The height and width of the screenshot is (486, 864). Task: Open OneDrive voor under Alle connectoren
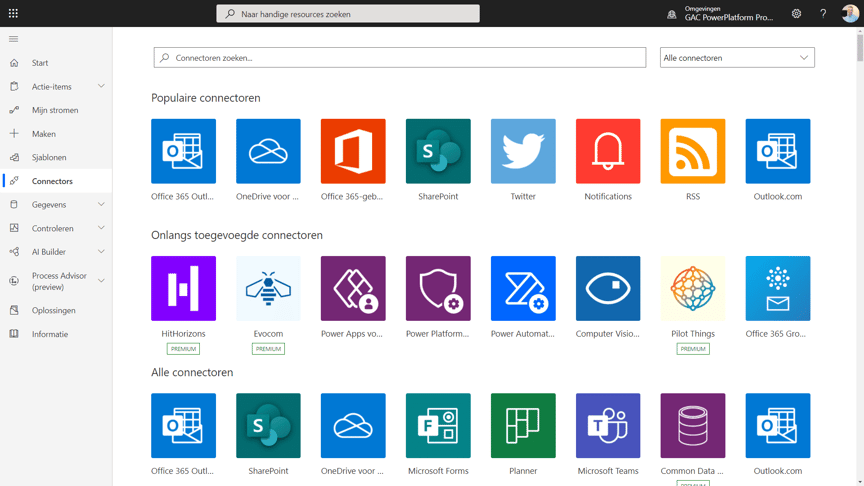353,425
